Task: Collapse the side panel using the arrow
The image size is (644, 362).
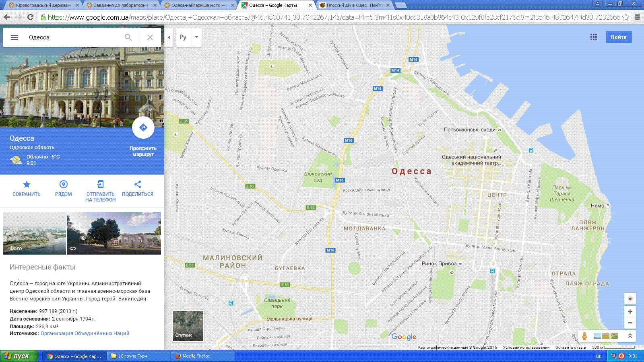Action: (x=169, y=37)
